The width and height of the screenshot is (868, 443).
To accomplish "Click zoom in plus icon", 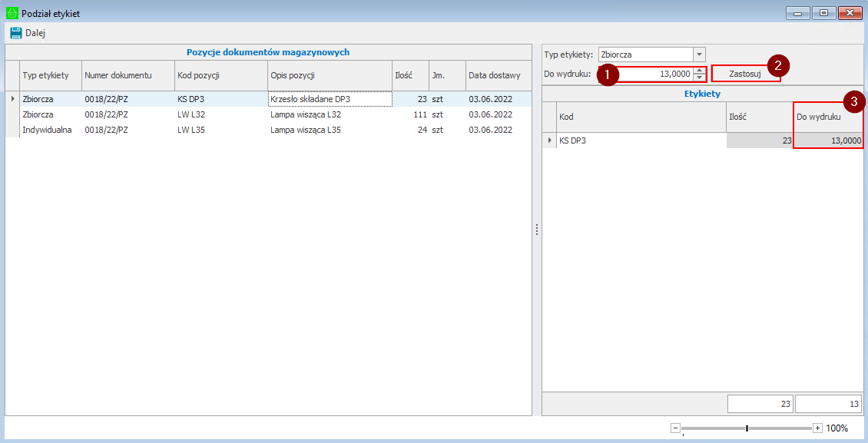I will click(817, 428).
